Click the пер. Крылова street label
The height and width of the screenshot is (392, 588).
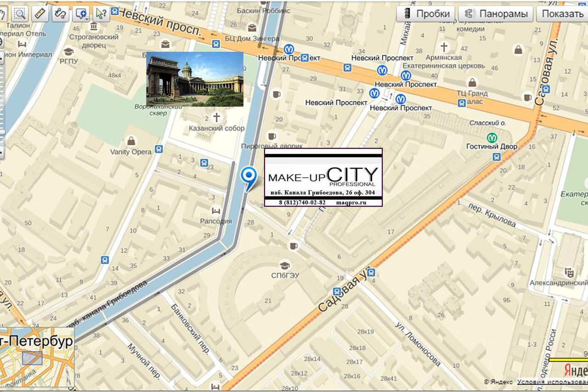click(x=492, y=215)
